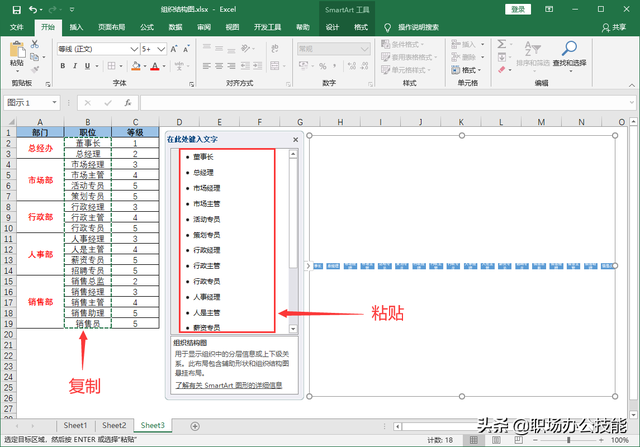Collapse the text pane via side arrow
The image size is (640, 447).
tap(308, 266)
